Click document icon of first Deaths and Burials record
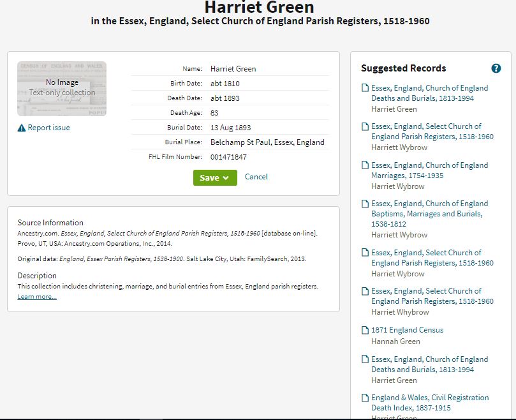This screenshot has height=420, width=516. pyautogui.click(x=365, y=88)
